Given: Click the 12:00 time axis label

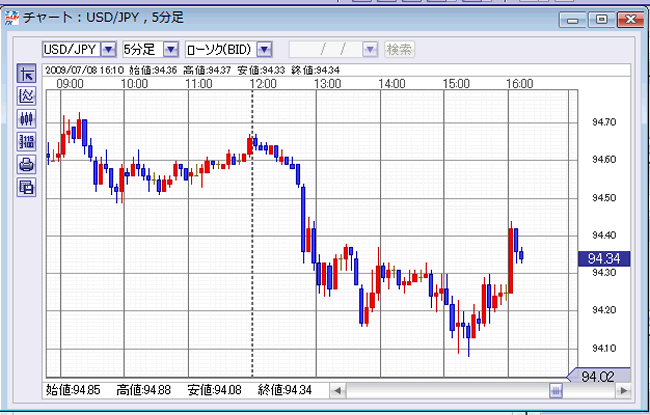Looking at the screenshot, I should point(263,84).
